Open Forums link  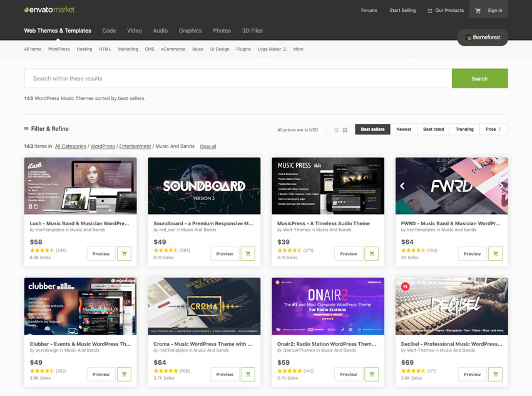[x=369, y=11]
